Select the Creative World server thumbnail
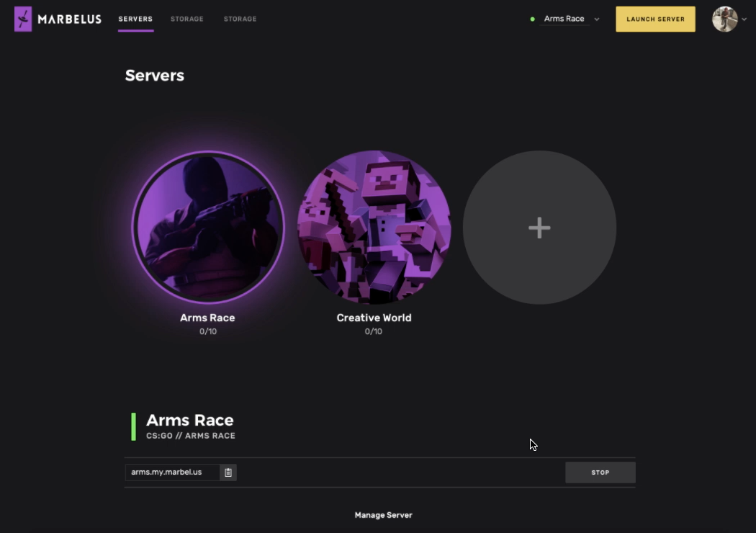Screen dimensions: 756x533 [x=374, y=227]
